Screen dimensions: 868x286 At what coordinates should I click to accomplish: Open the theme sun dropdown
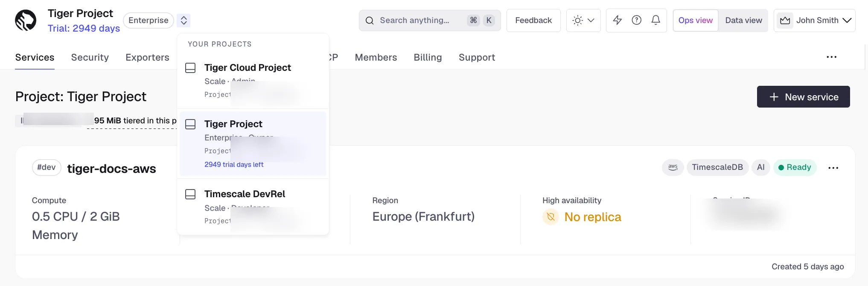(583, 20)
